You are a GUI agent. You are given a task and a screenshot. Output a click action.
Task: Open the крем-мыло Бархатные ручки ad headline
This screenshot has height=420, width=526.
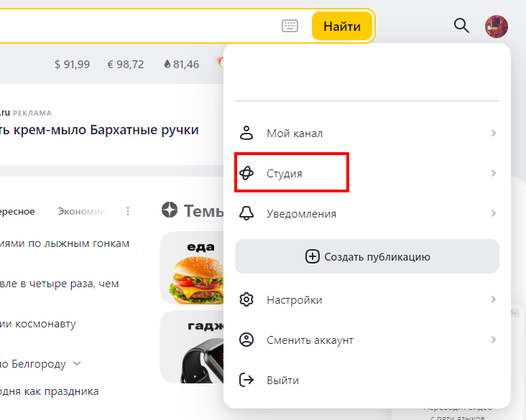(99, 130)
